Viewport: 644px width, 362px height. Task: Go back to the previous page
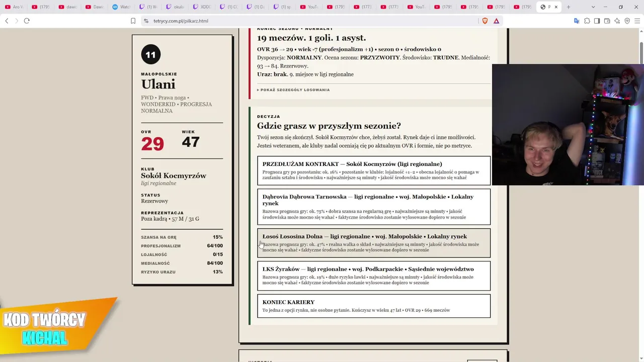coord(7,21)
